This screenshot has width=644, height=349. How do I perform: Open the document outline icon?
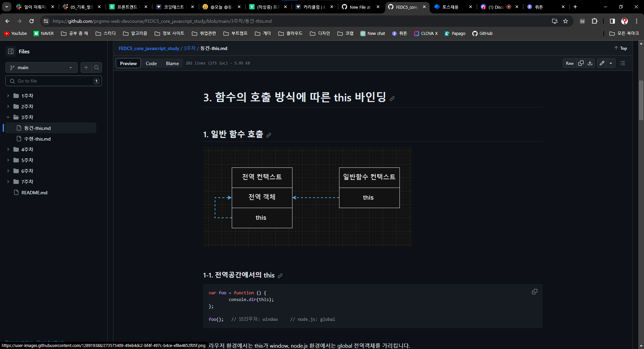[623, 63]
